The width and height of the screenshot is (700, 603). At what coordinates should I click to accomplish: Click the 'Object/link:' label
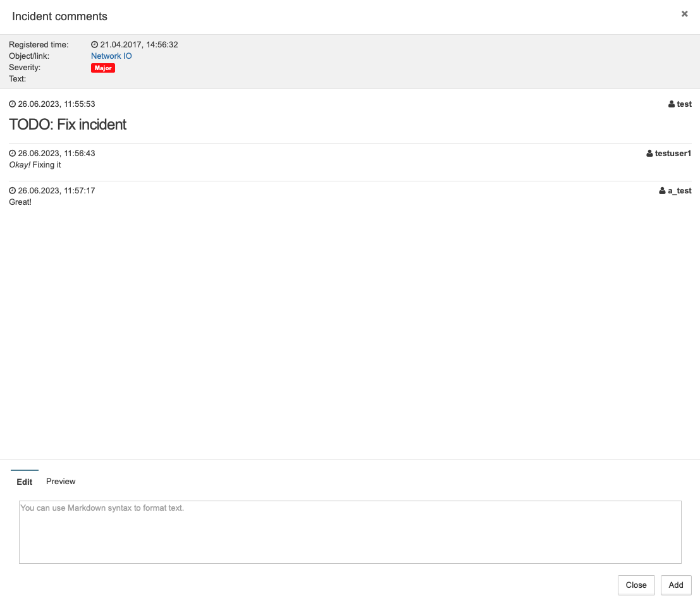tap(29, 56)
